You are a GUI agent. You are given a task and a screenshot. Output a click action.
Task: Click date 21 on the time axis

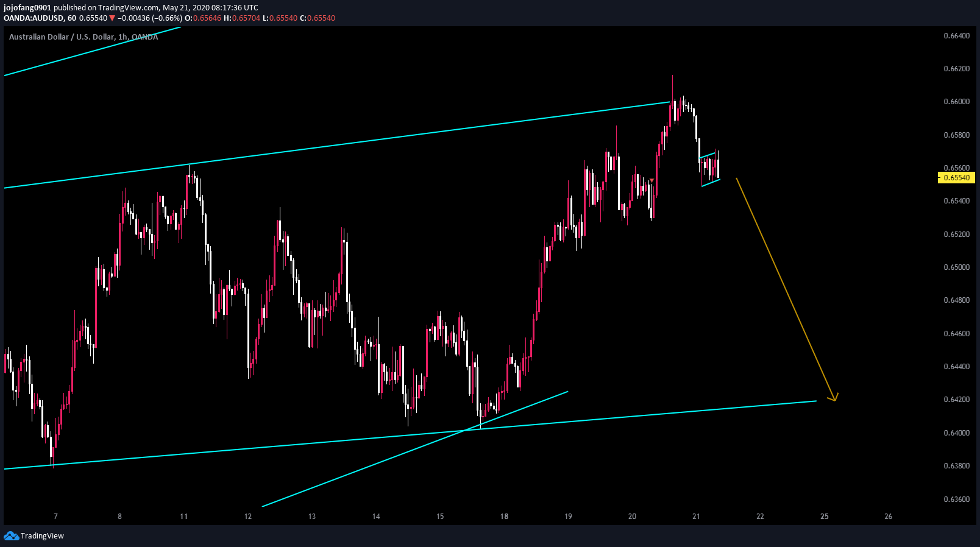[x=696, y=517]
